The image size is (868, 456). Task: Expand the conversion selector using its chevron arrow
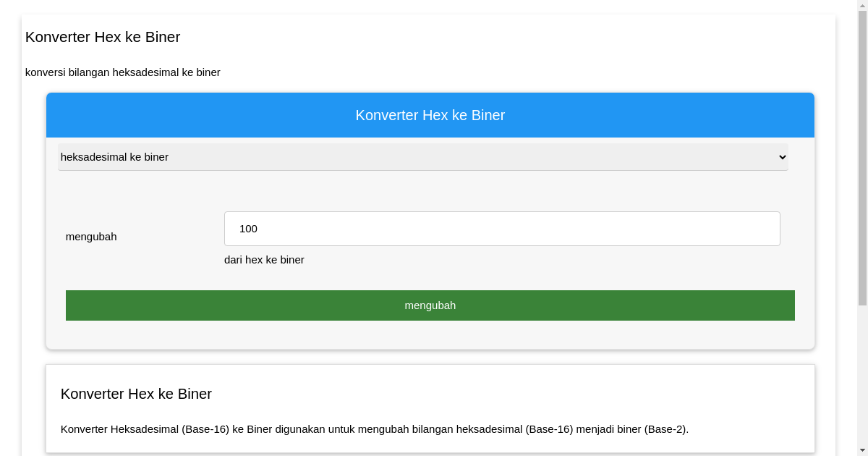coord(781,157)
